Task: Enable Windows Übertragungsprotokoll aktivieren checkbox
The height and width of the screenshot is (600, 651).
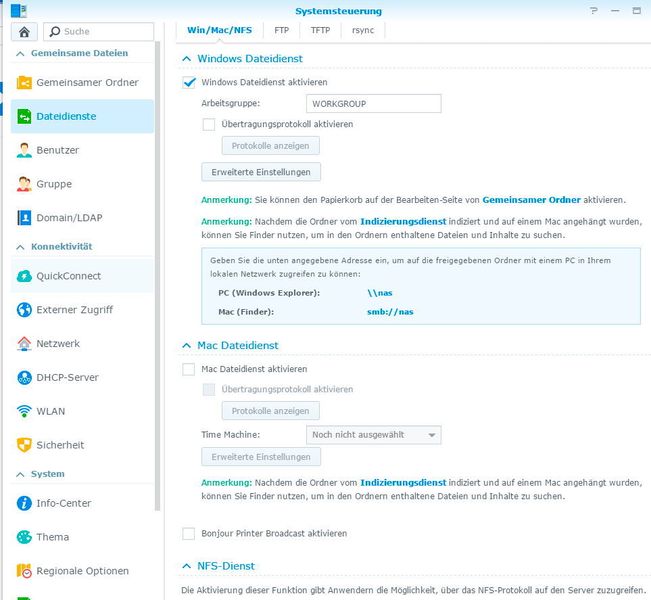Action: [x=208, y=124]
